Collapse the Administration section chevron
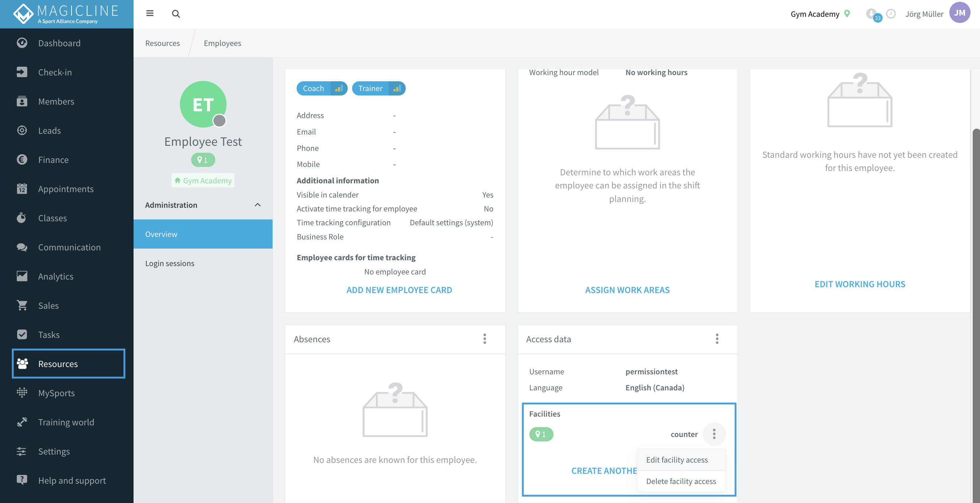 [258, 205]
